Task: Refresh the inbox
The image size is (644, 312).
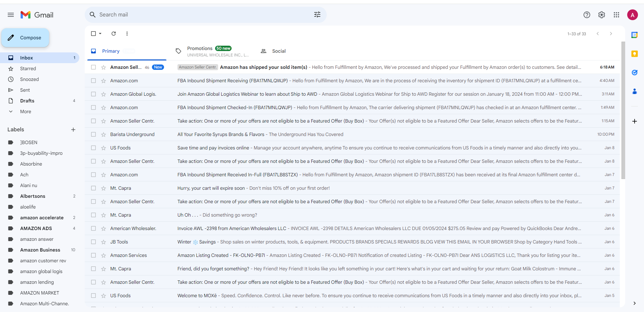Action: point(114,34)
